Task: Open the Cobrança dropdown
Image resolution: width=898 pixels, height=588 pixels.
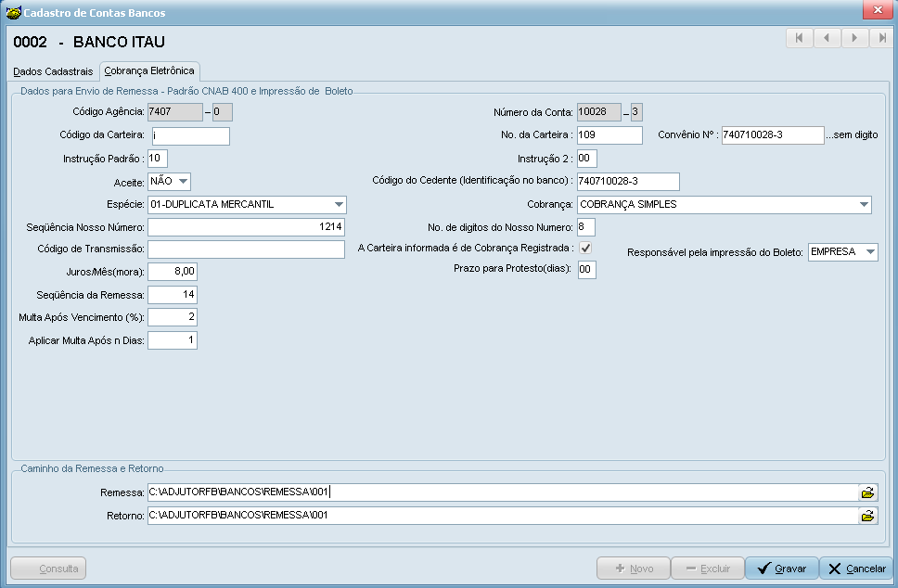Action: pyautogui.click(x=864, y=204)
